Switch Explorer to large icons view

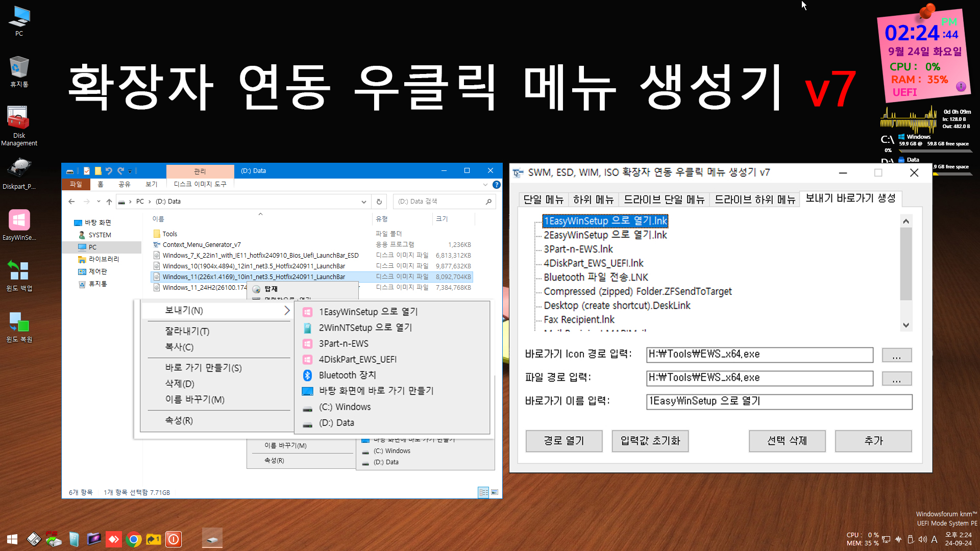pos(495,492)
